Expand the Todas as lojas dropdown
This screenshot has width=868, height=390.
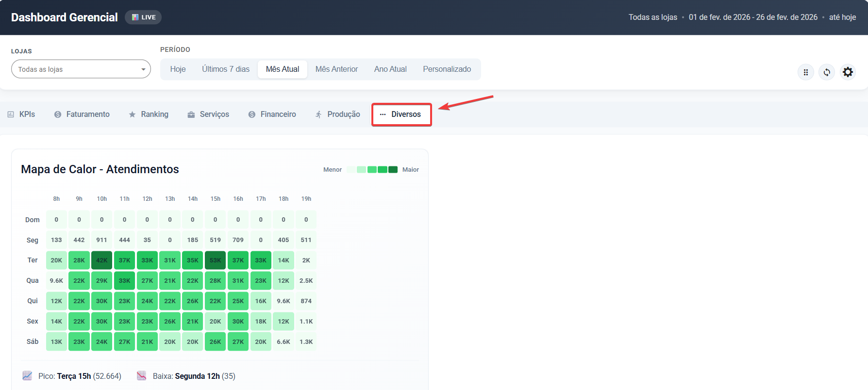81,69
